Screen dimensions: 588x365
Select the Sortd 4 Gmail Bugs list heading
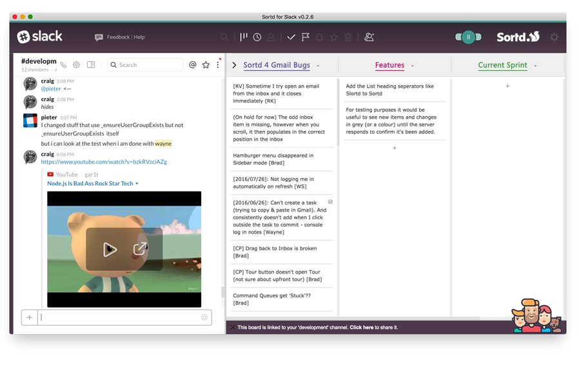[277, 65]
